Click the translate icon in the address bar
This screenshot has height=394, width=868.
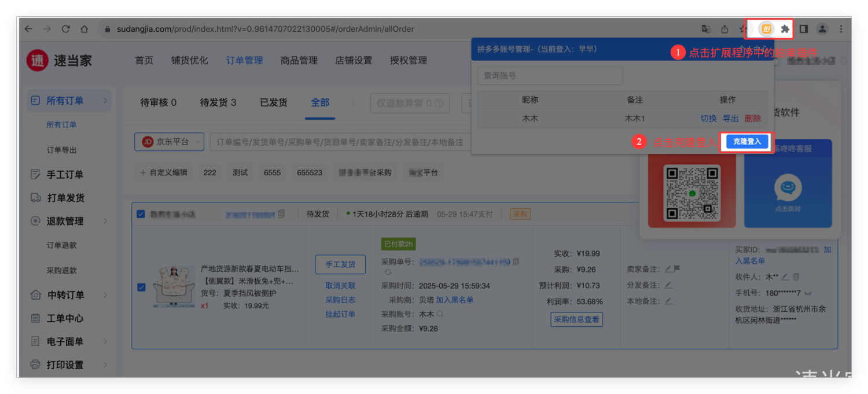tap(705, 29)
